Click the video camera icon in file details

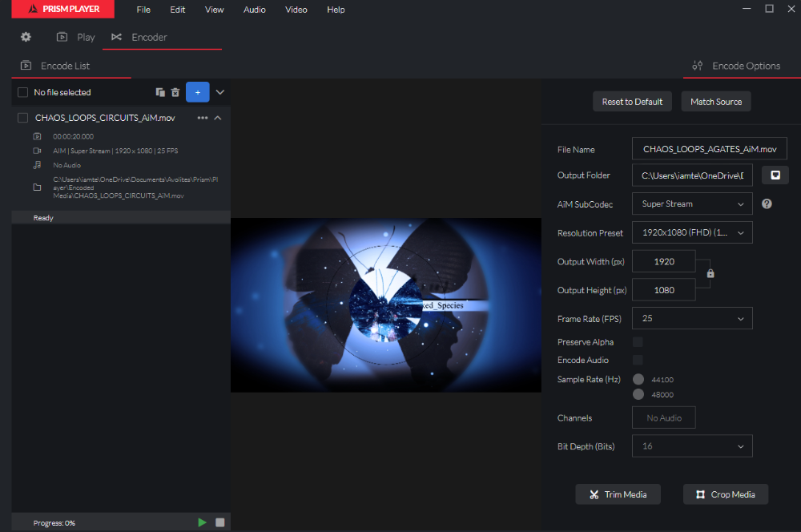click(x=37, y=151)
